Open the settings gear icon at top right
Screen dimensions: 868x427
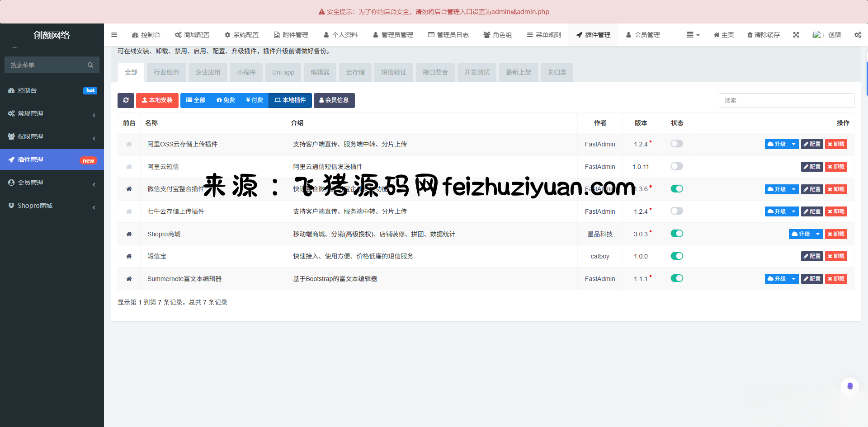point(857,35)
